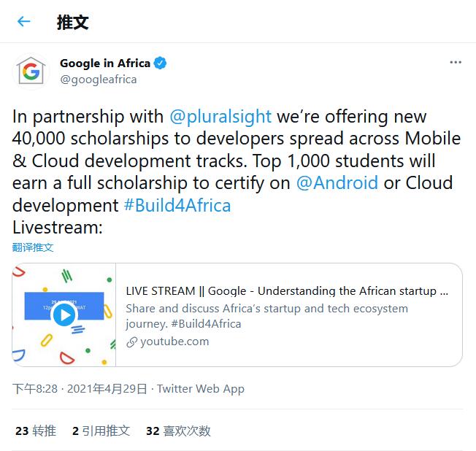Open the @Android mention link

click(337, 182)
